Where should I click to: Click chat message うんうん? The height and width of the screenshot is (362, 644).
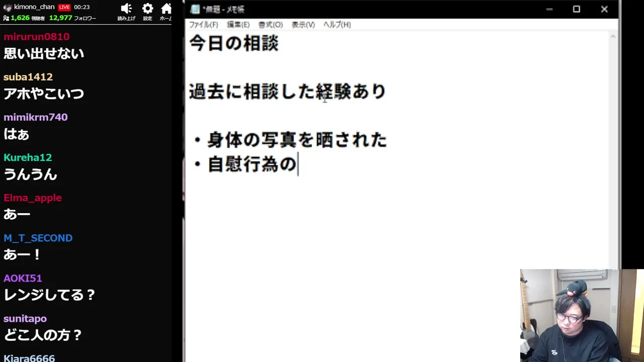(x=30, y=174)
